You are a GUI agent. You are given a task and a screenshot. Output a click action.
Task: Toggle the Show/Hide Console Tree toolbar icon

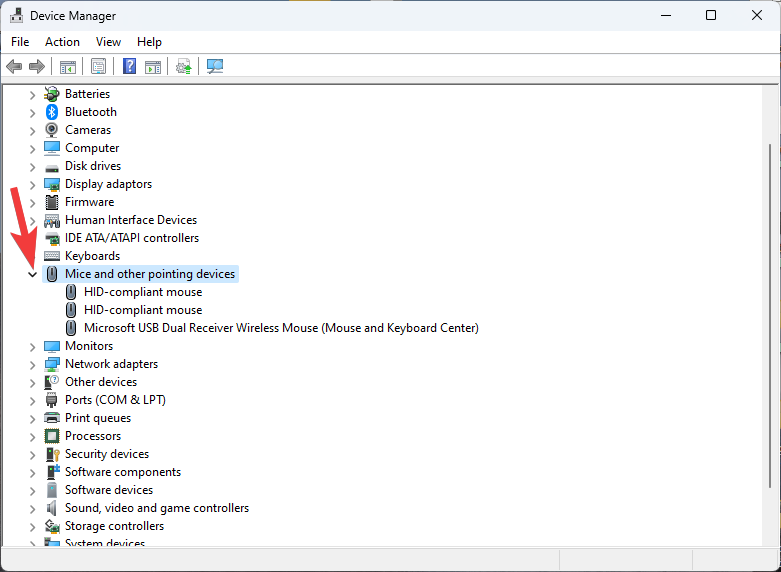pyautogui.click(x=68, y=66)
